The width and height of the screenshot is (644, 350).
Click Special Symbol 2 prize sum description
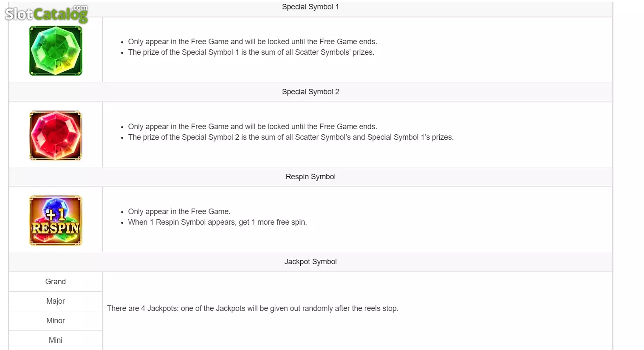tap(291, 137)
